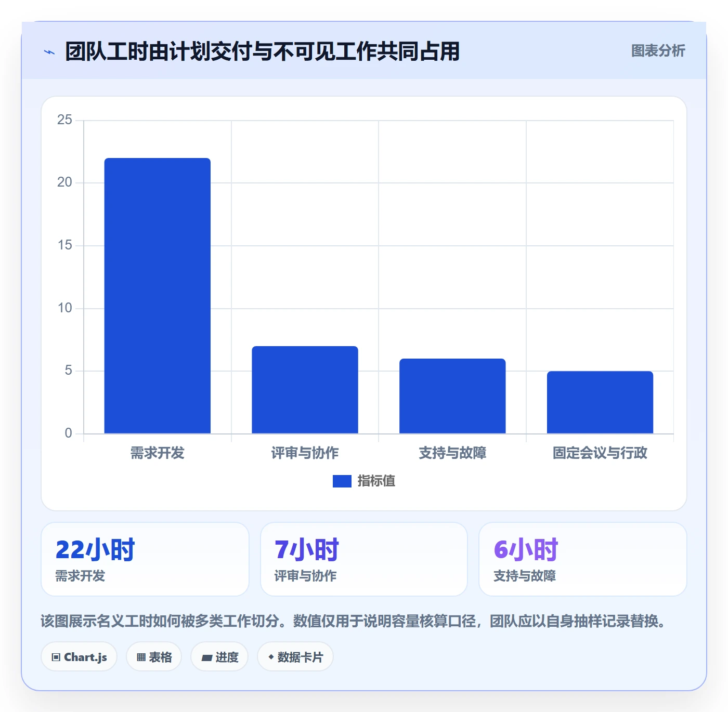Click the title 团队工时由计划交付与不可见工作共同占用

[263, 51]
